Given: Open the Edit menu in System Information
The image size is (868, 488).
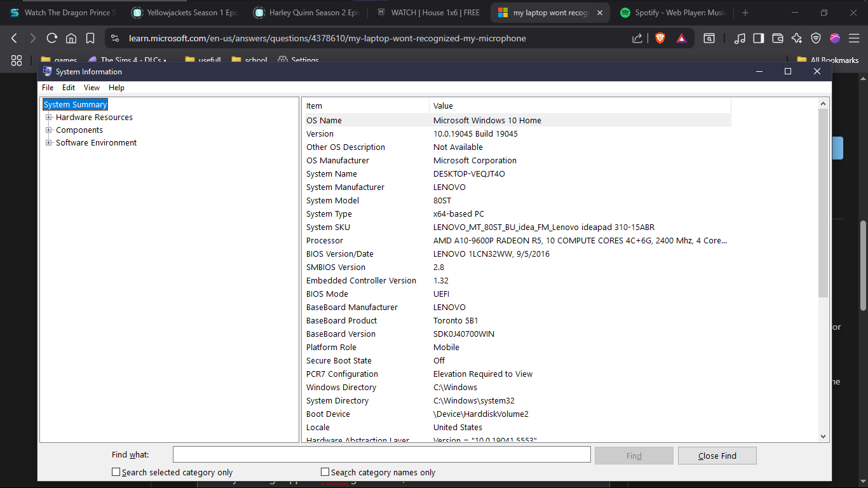Looking at the screenshot, I should pos(69,88).
